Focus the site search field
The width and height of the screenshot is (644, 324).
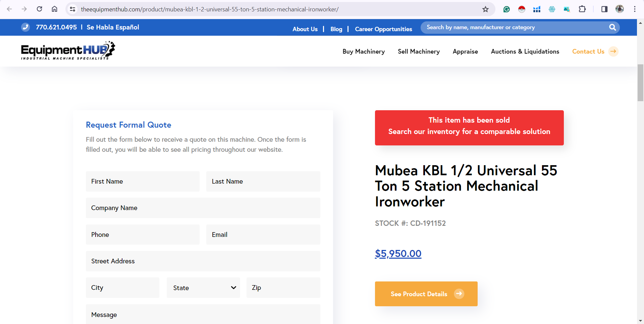point(515,27)
